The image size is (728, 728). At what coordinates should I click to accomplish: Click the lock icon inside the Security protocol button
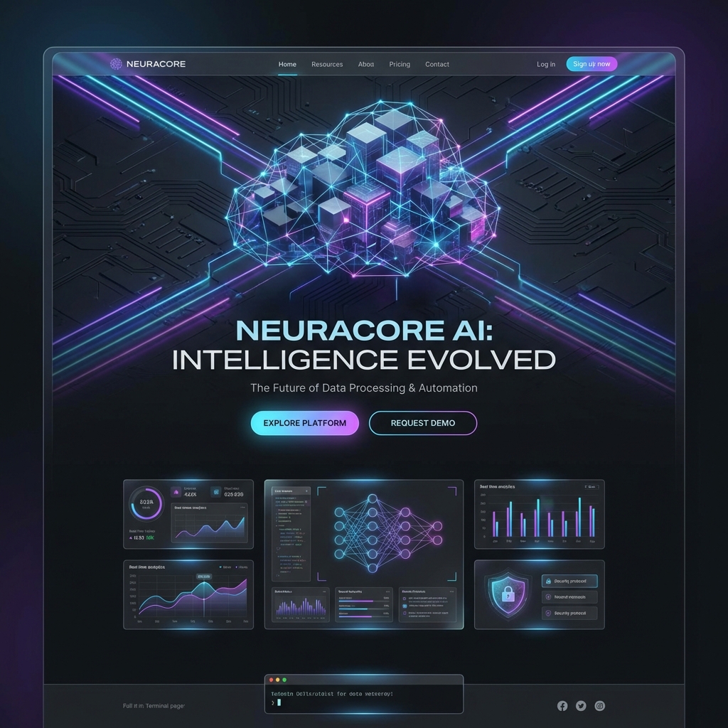click(548, 581)
